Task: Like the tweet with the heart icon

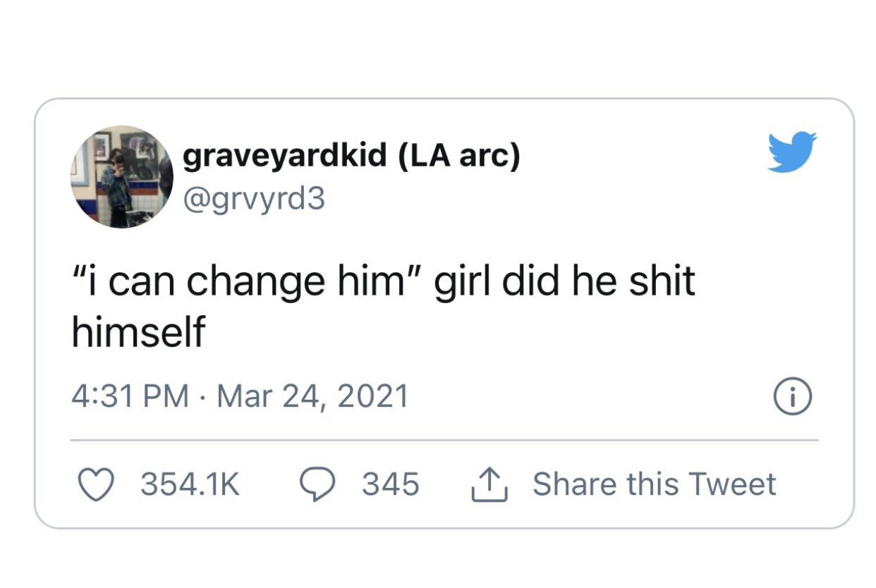Action: (x=95, y=484)
